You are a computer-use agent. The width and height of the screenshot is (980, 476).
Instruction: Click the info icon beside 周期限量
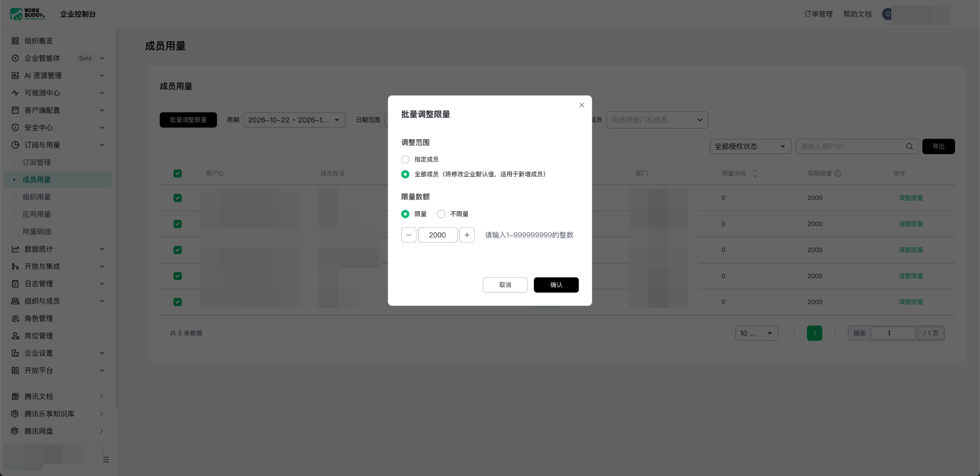pos(838,173)
